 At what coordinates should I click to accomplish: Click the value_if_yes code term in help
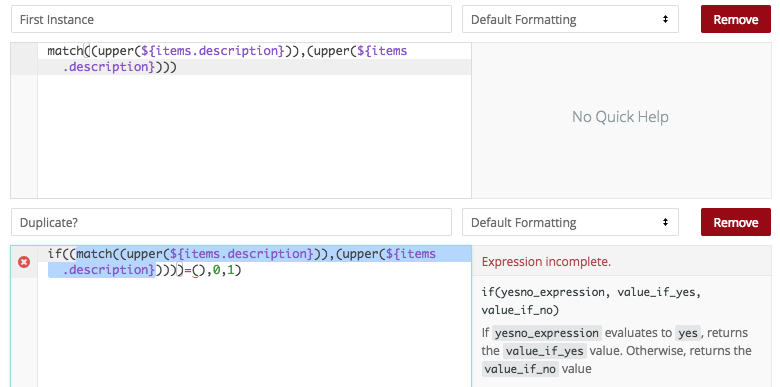[x=544, y=351]
